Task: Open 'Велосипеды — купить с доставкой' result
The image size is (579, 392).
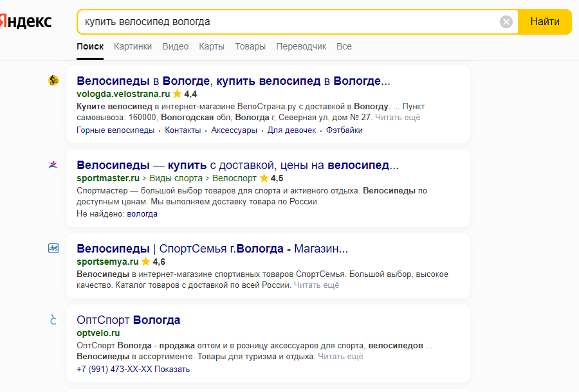Action: coord(238,165)
